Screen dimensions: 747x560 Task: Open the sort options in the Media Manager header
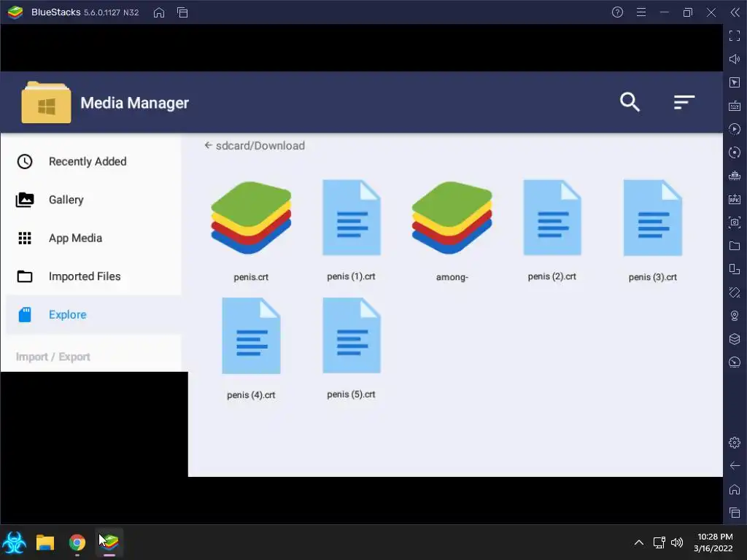pyautogui.click(x=684, y=102)
